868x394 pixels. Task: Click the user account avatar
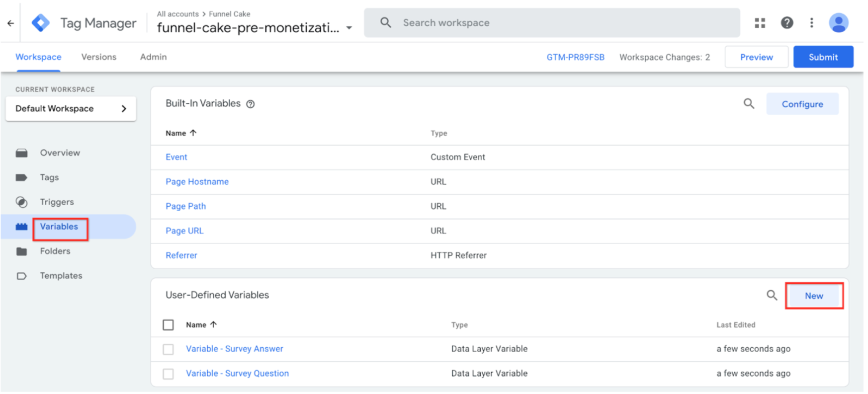838,23
